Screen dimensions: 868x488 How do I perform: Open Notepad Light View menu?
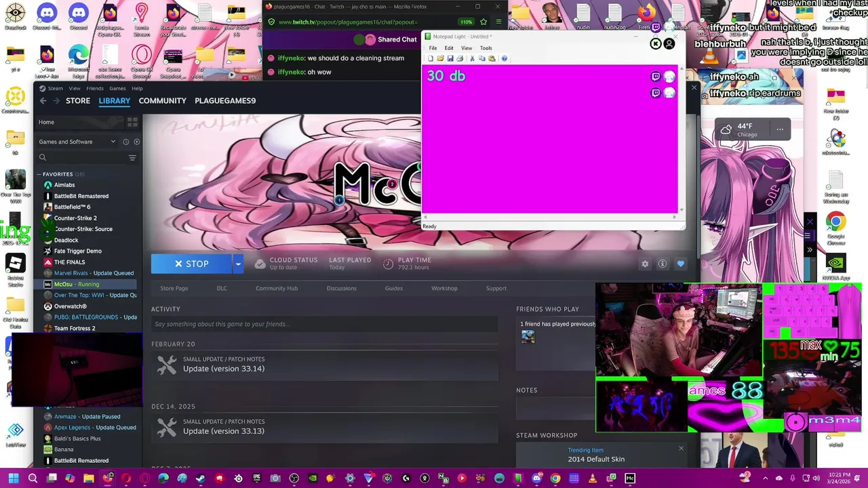pyautogui.click(x=467, y=48)
